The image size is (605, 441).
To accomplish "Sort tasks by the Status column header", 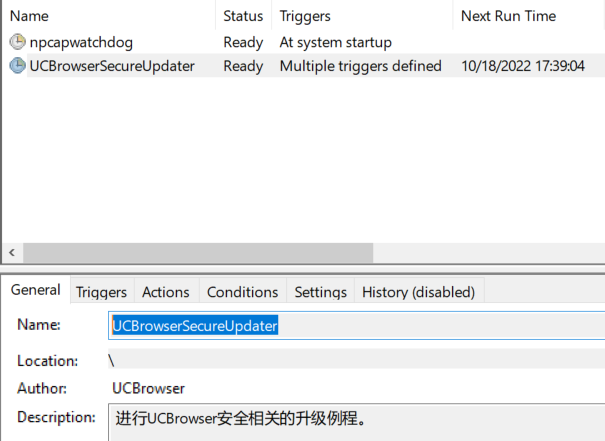I will click(243, 16).
